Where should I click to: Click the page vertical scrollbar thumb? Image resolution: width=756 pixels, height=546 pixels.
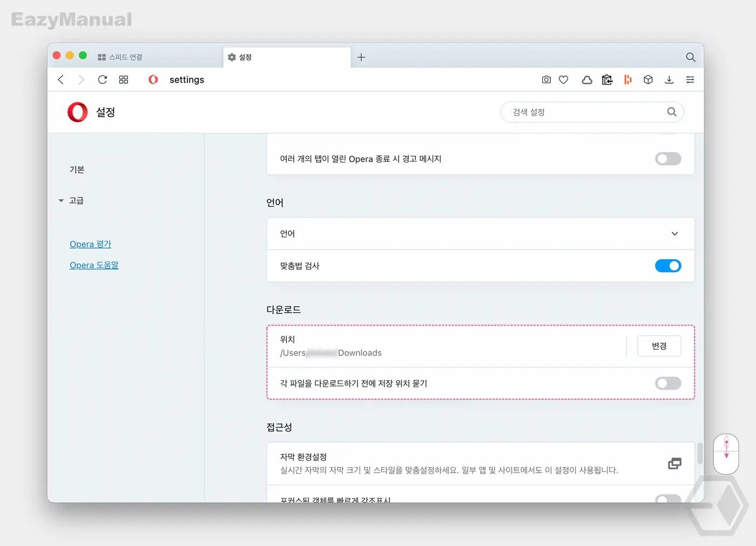click(700, 453)
